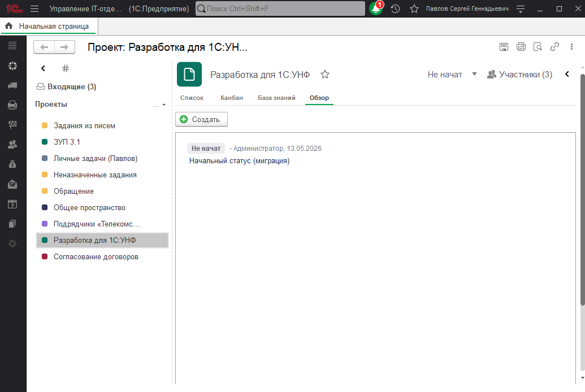Open the 'Не начат' status dropdown
The height and width of the screenshot is (392, 585).
point(475,74)
